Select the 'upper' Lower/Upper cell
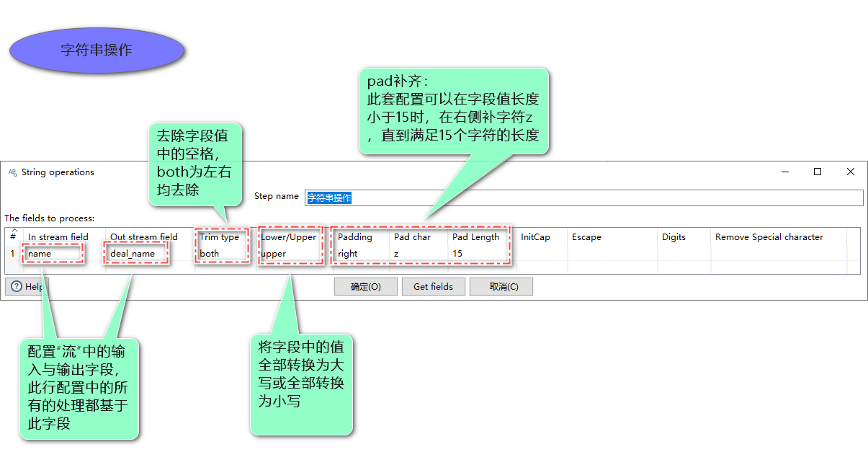Screen dimensions: 868x452 pyautogui.click(x=290, y=254)
